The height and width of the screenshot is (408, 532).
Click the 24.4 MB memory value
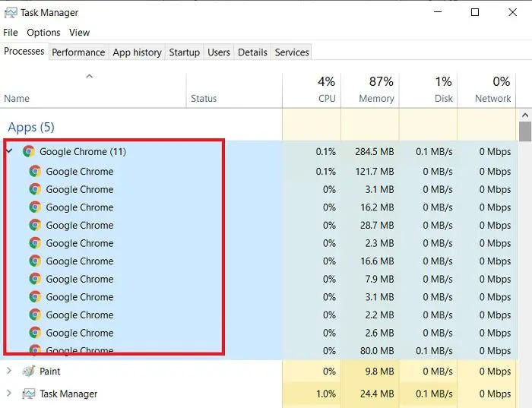[377, 394]
